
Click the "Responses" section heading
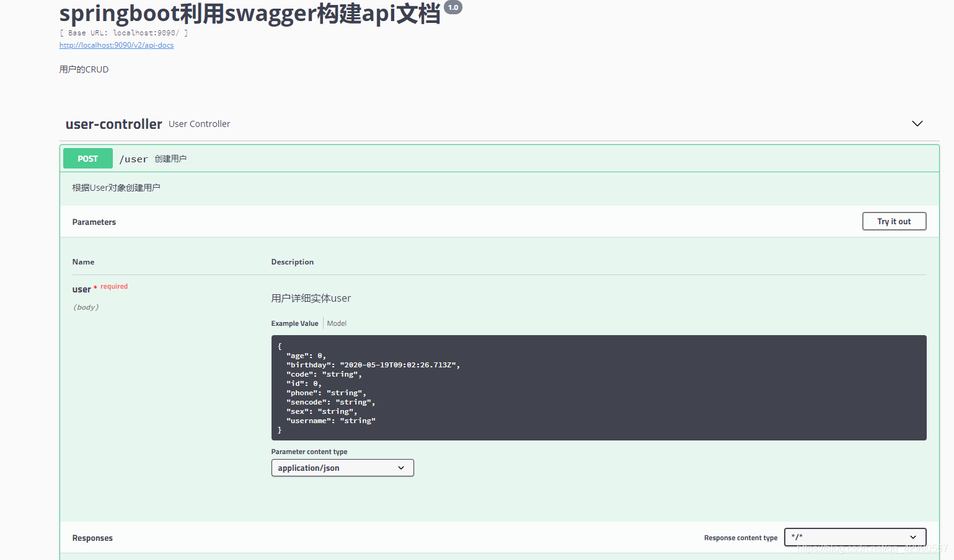92,538
